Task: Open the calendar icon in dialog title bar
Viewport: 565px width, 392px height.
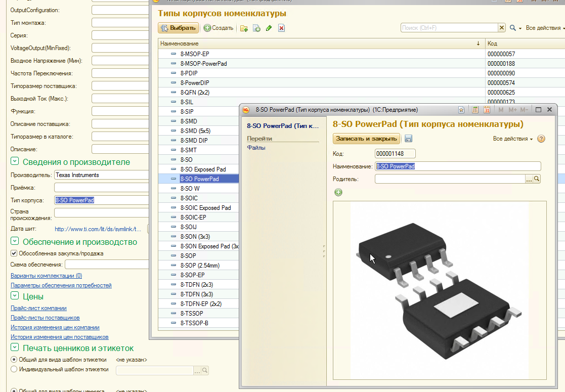Action: 487,110
